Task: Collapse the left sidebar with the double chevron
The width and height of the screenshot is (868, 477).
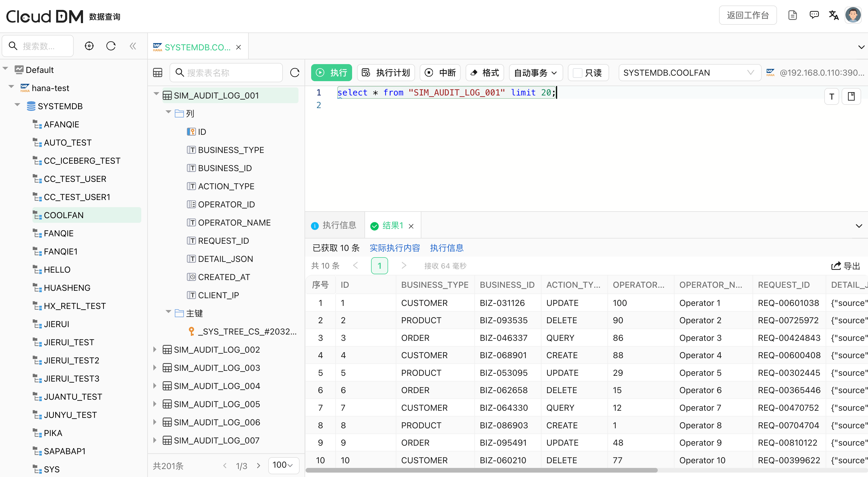Action: 133,46
